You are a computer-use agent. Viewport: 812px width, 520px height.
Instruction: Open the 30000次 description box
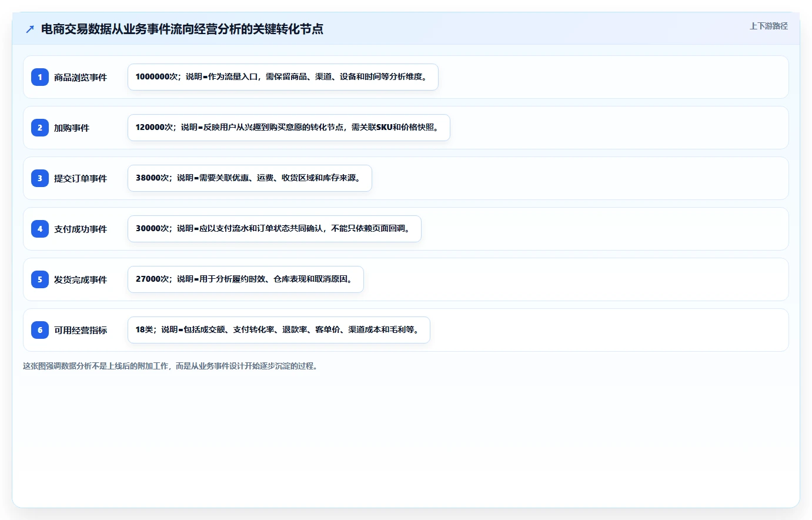tap(275, 229)
